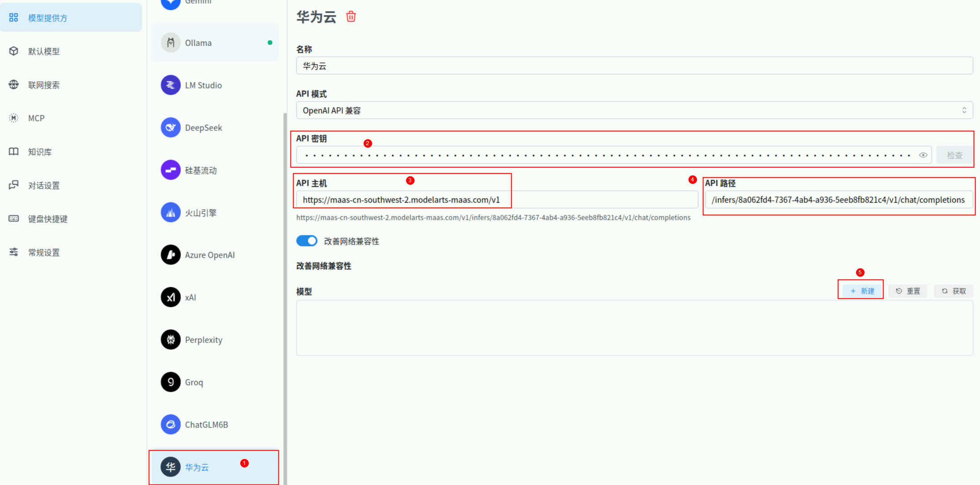Switch to the 知识库 settings tab

40,152
